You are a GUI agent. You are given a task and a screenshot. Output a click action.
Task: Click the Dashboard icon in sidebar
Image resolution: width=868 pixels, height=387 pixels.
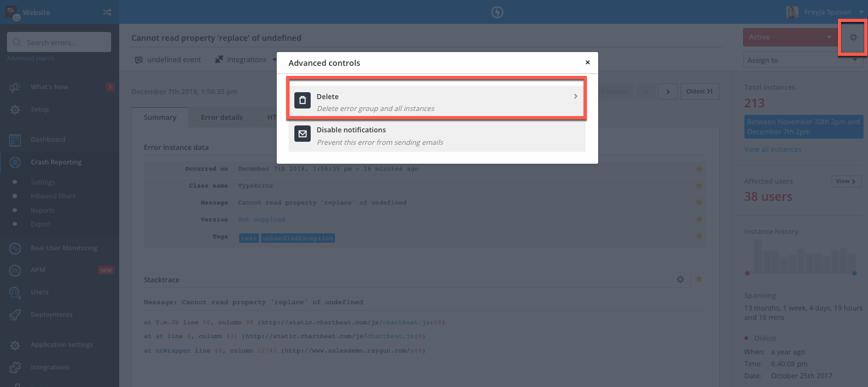click(x=14, y=139)
